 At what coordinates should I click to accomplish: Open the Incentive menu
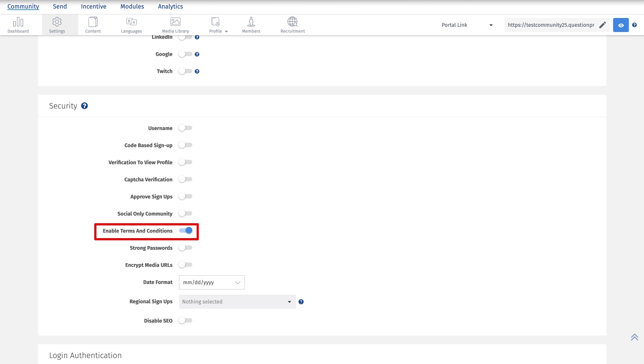[94, 7]
